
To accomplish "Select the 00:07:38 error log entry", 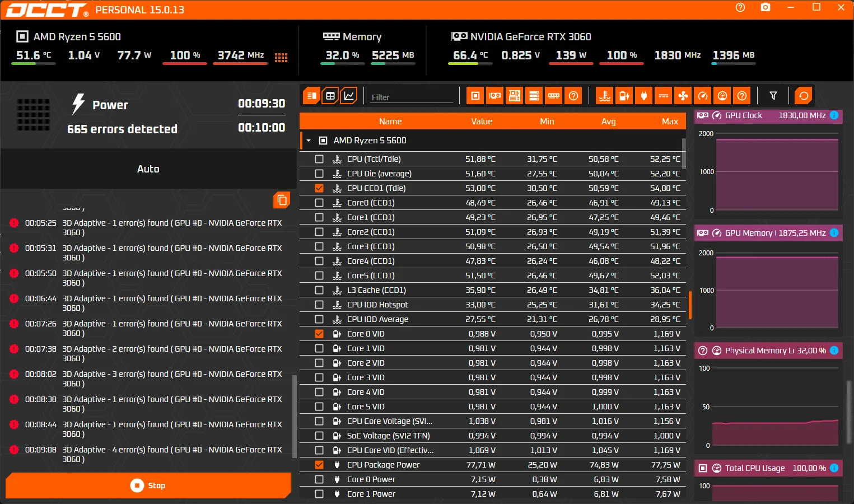I will pos(148,353).
